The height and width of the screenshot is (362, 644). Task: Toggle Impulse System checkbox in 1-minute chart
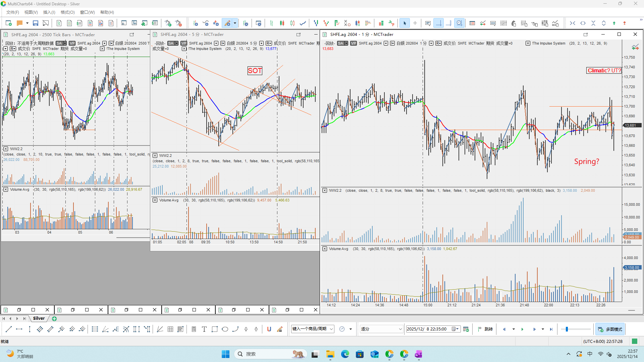pyautogui.click(x=528, y=43)
